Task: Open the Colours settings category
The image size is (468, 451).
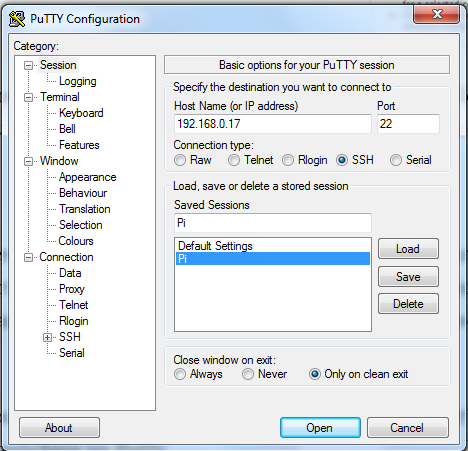Action: [76, 241]
